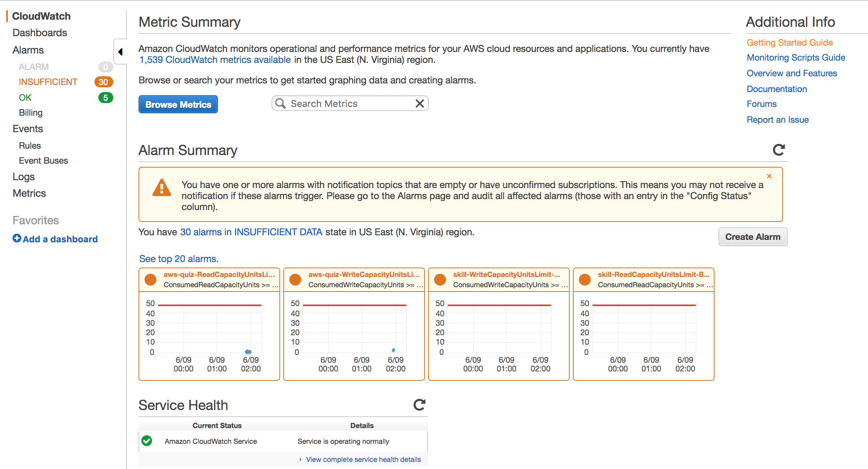This screenshot has height=469, width=868.
Task: Open the INSUFFICIENT alarms count badge
Action: tap(103, 82)
